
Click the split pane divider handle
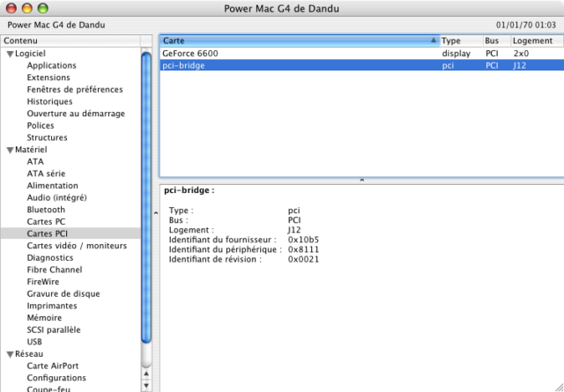pyautogui.click(x=361, y=180)
